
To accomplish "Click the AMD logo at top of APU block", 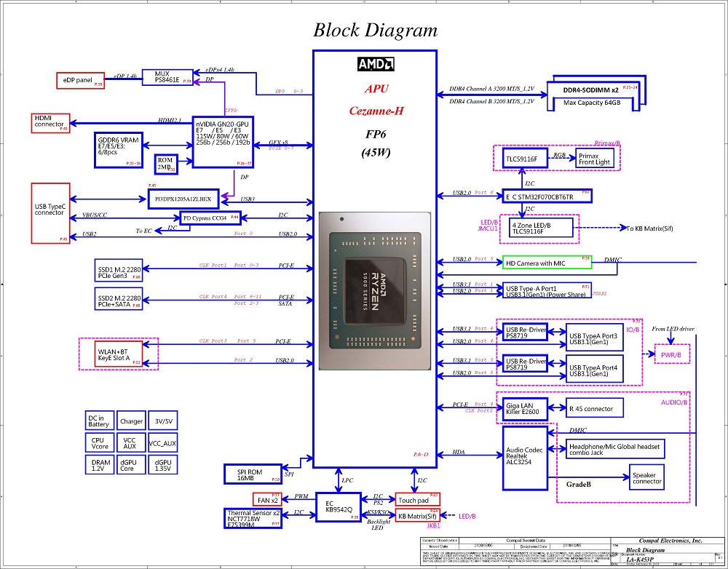I will [376, 64].
